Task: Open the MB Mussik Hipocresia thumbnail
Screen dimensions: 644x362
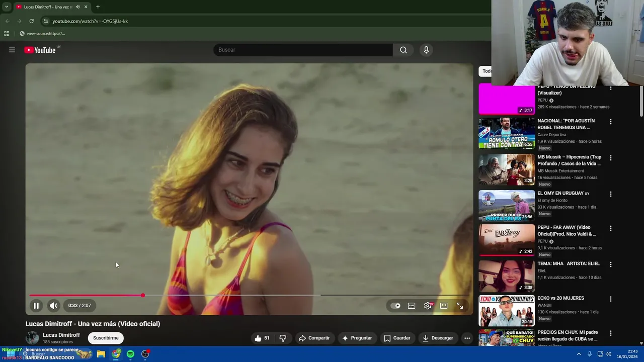Action: pos(507,169)
